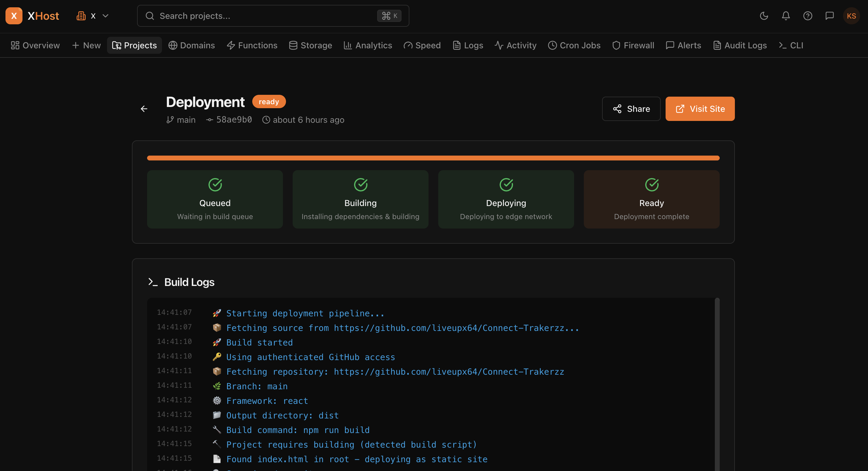Viewport: 868px width, 471px height.
Task: Go to the Overview tab
Action: click(x=35, y=45)
